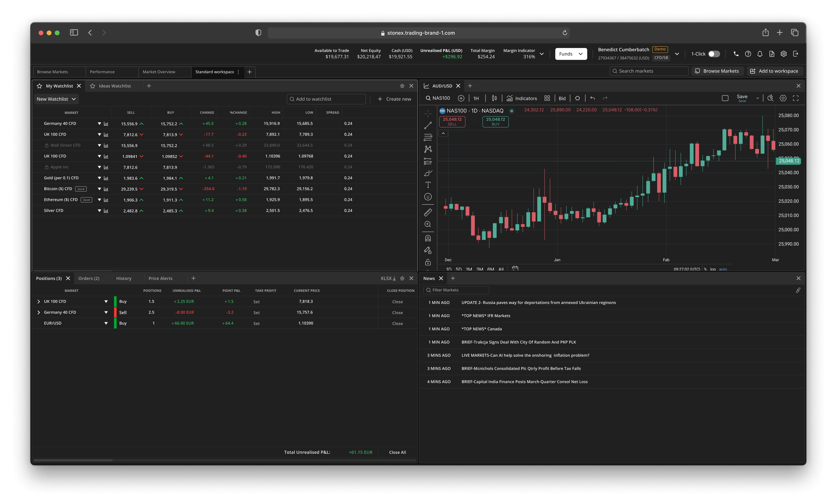
Task: Open the chart type candlestick icon
Action: click(x=494, y=98)
